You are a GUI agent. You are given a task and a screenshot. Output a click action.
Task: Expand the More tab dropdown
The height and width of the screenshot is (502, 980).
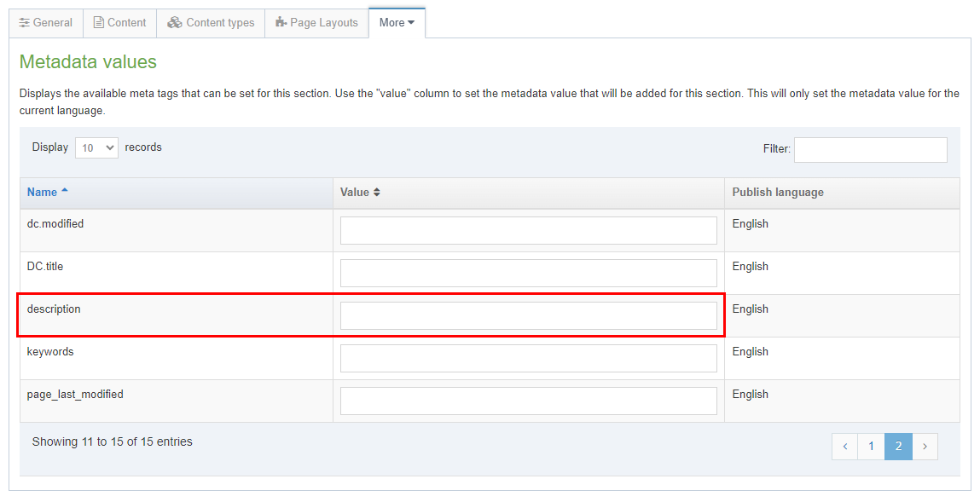point(397,22)
